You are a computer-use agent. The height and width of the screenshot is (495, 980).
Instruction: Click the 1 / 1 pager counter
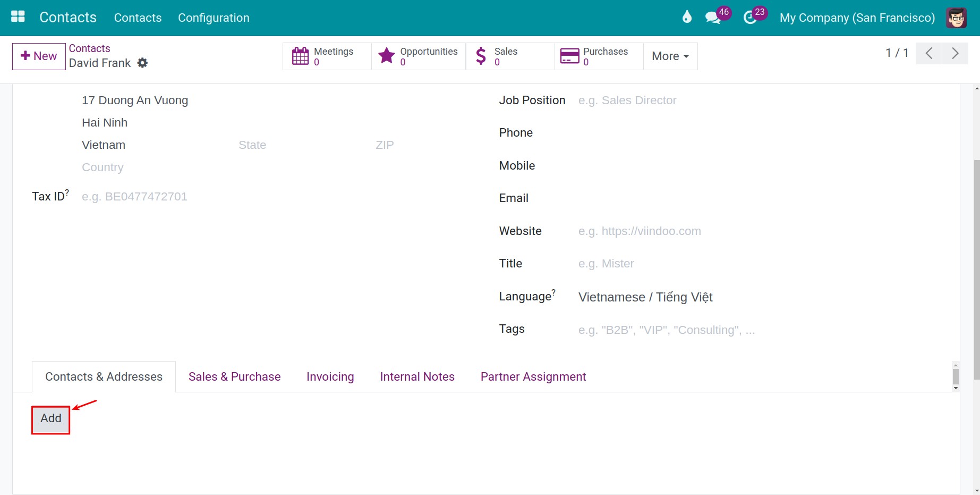click(x=897, y=53)
